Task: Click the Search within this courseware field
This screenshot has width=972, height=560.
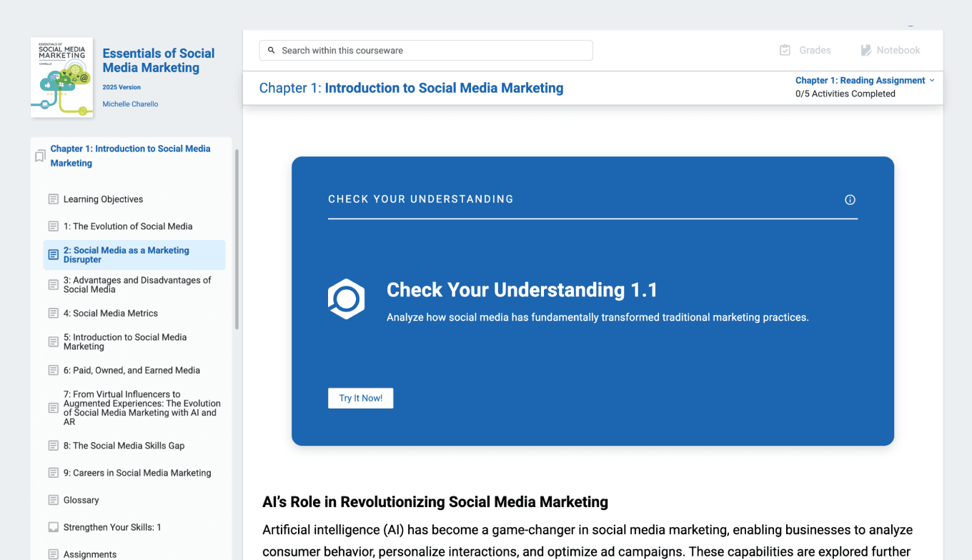Action: (x=426, y=51)
